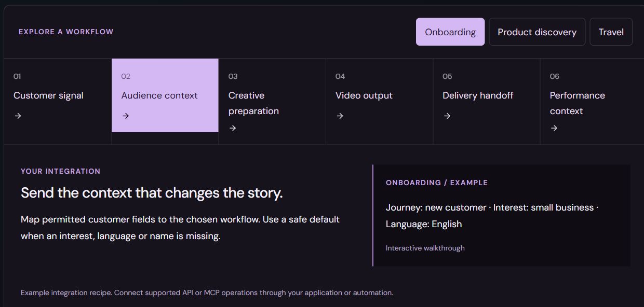Select the Onboarding workflow button
Image resolution: width=644 pixels, height=307 pixels.
[x=450, y=32]
